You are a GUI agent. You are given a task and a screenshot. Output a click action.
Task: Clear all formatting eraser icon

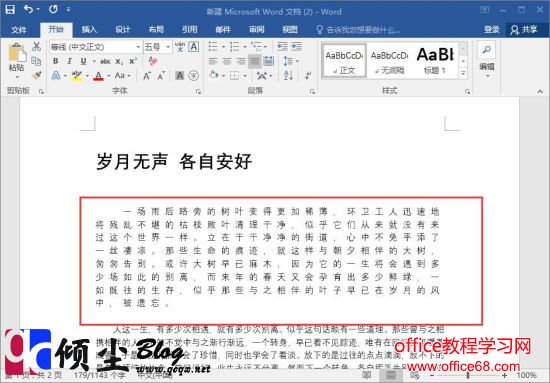153,61
